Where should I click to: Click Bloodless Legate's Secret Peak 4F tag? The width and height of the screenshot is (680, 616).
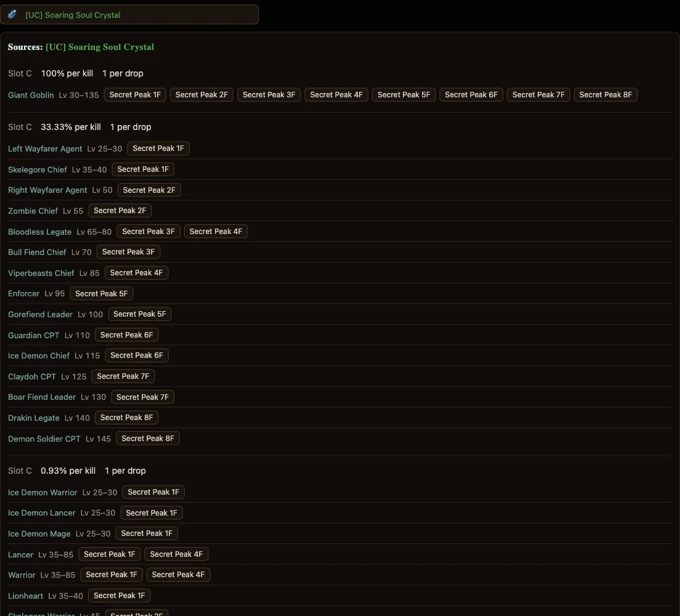pos(216,232)
